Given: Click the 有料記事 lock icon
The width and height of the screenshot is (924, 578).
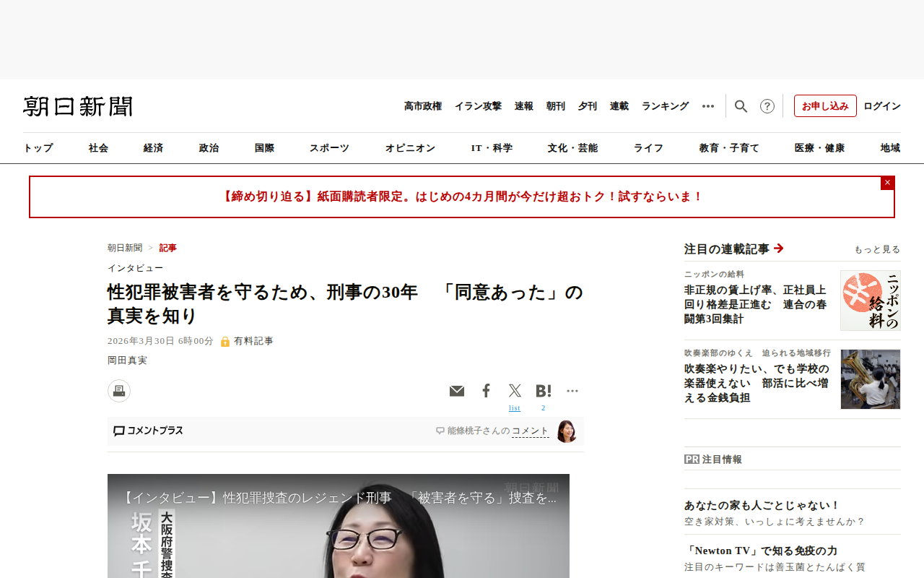Looking at the screenshot, I should 225,341.
